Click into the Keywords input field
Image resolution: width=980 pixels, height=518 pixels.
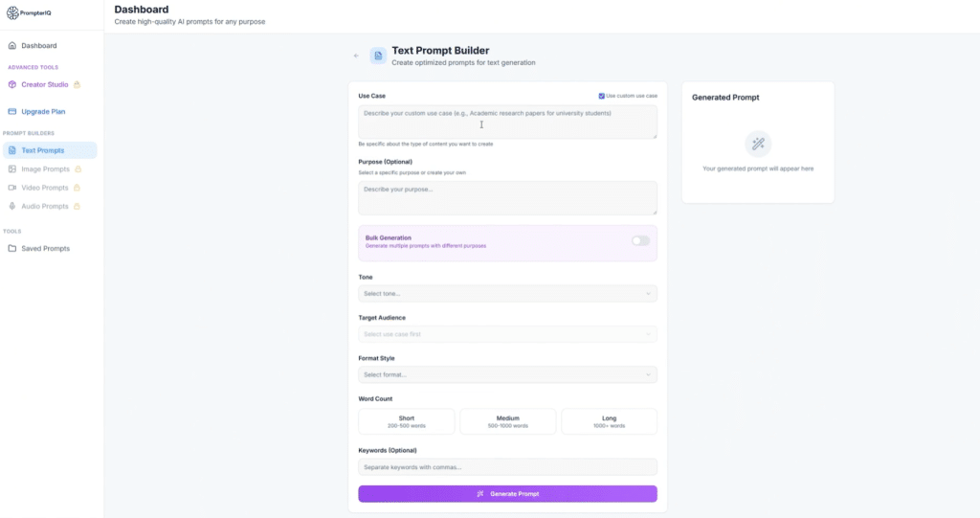pyautogui.click(x=507, y=467)
